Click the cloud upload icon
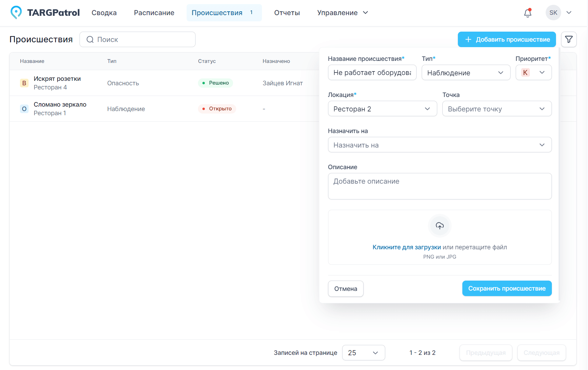 440,226
